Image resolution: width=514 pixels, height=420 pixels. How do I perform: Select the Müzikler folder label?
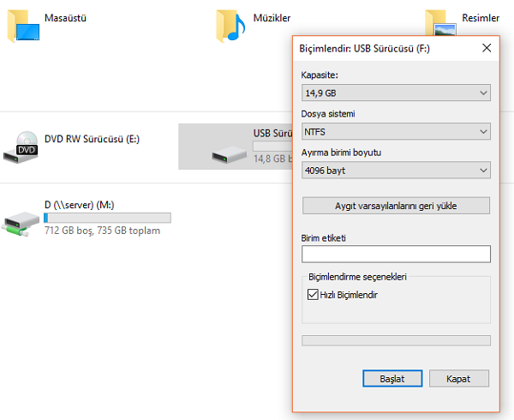272,18
